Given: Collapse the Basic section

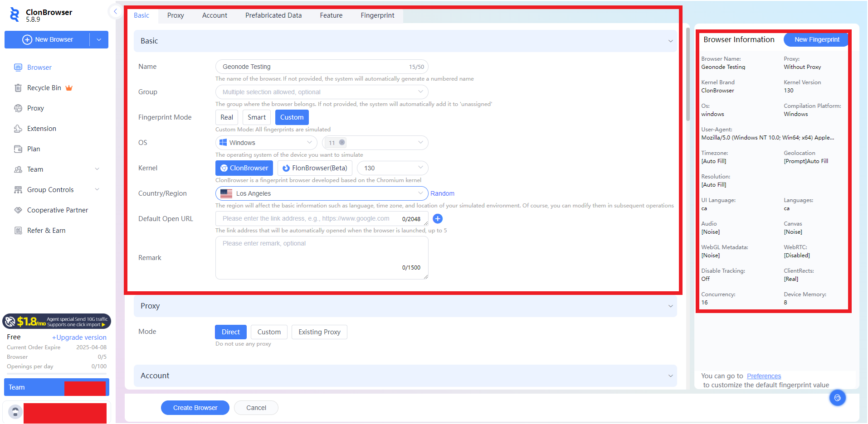Looking at the screenshot, I should pyautogui.click(x=670, y=41).
